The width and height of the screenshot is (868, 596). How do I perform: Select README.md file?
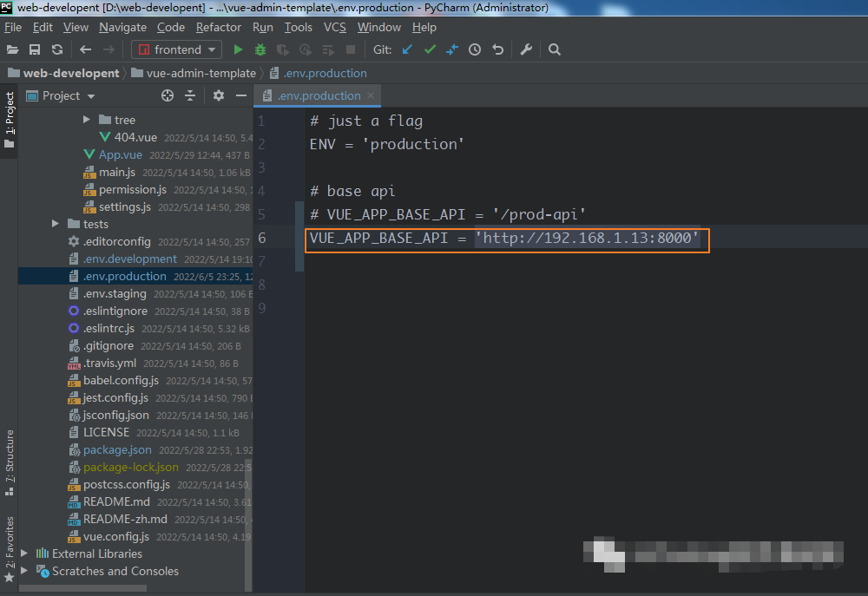pyautogui.click(x=116, y=501)
